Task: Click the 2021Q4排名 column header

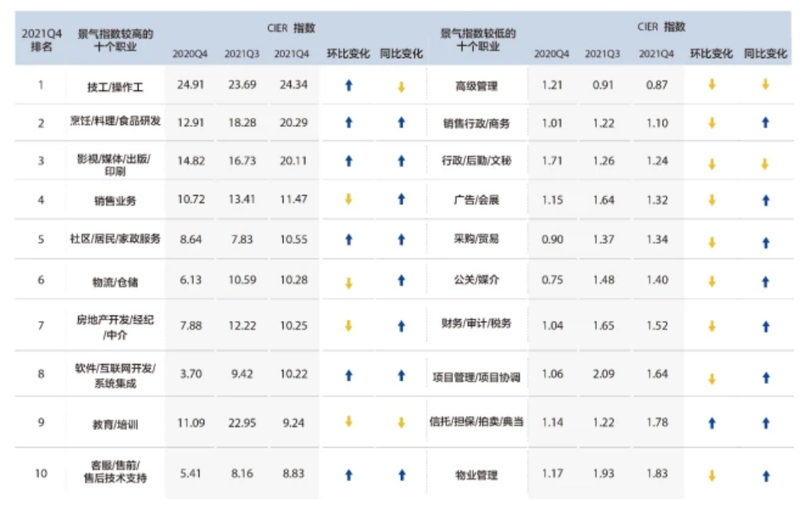Action: click(41, 41)
